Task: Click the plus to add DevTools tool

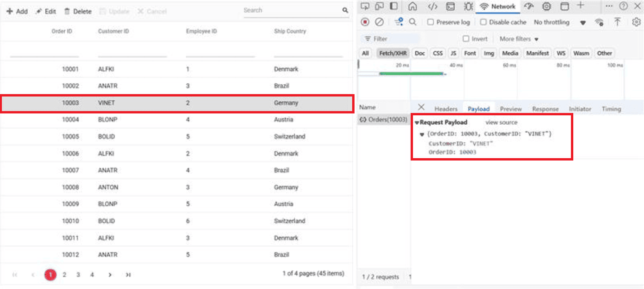Action: coord(580,5)
